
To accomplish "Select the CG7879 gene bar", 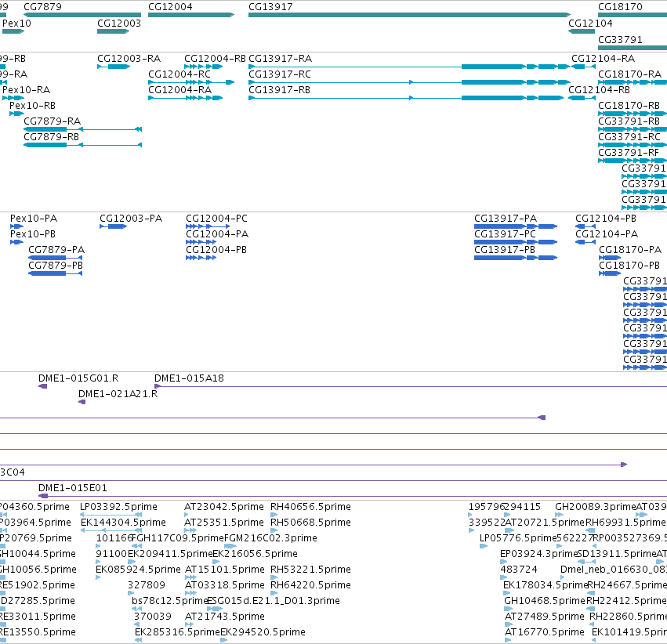I will pyautogui.click(x=82, y=15).
